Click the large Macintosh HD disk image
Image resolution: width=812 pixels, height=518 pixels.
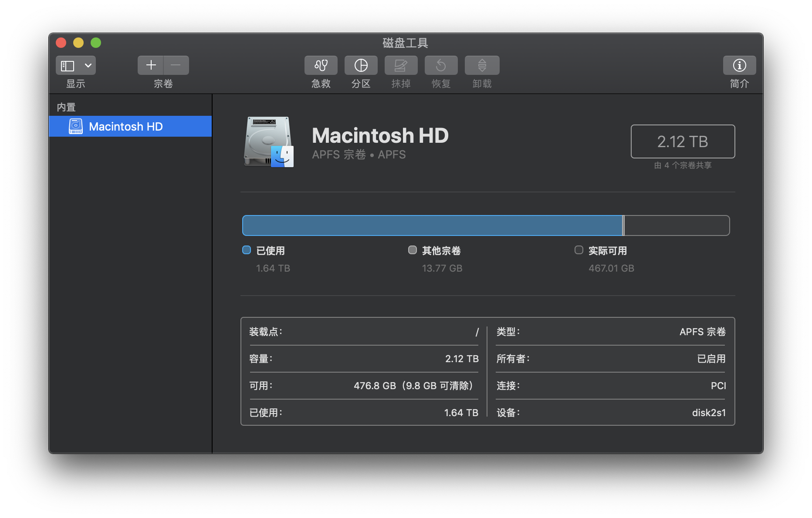(269, 142)
